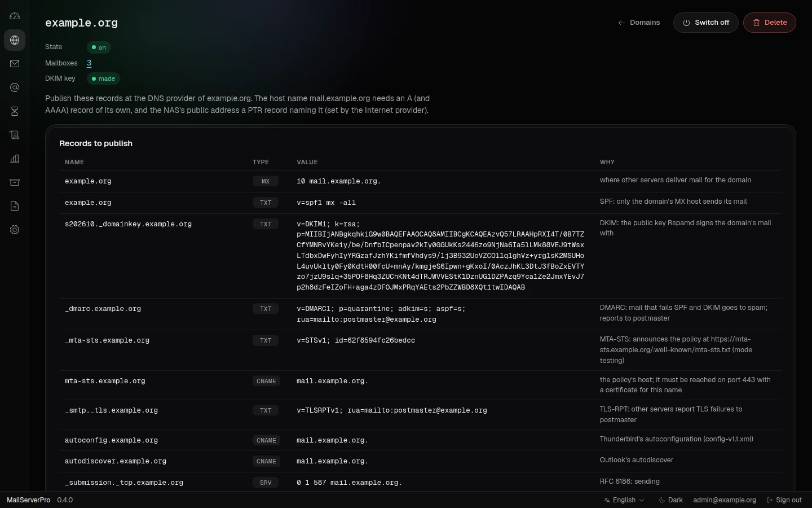812x508 pixels.
Task: Select the _smtp._tls.example.org record name
Action: 111,410
